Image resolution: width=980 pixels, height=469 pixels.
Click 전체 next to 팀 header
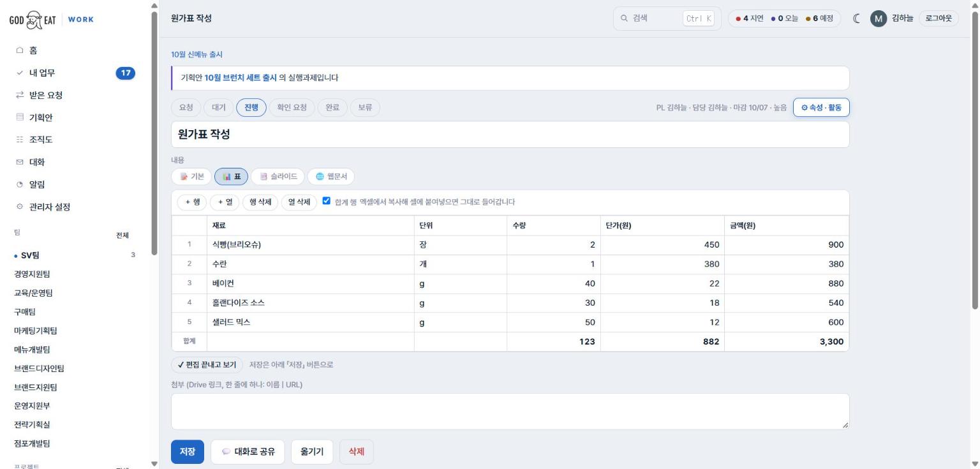pyautogui.click(x=122, y=235)
